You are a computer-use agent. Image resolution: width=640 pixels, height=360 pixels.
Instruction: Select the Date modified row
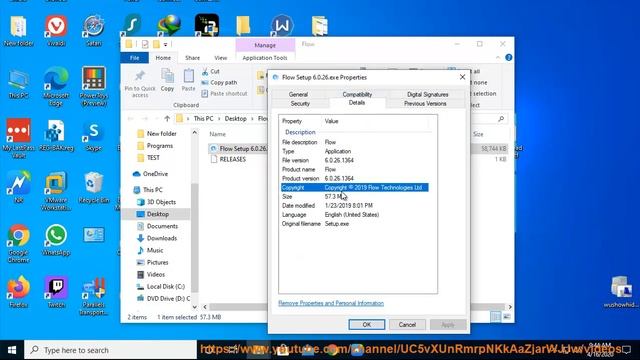click(x=355, y=206)
